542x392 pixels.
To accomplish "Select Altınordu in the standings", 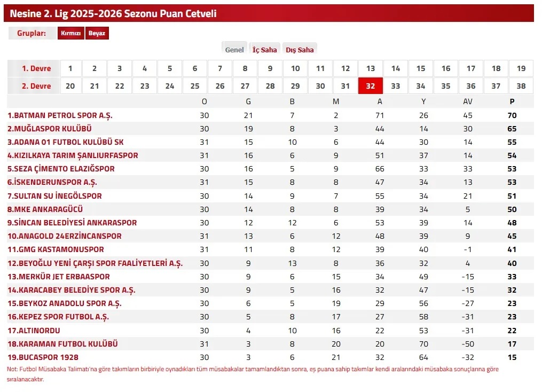I will coord(34,331).
